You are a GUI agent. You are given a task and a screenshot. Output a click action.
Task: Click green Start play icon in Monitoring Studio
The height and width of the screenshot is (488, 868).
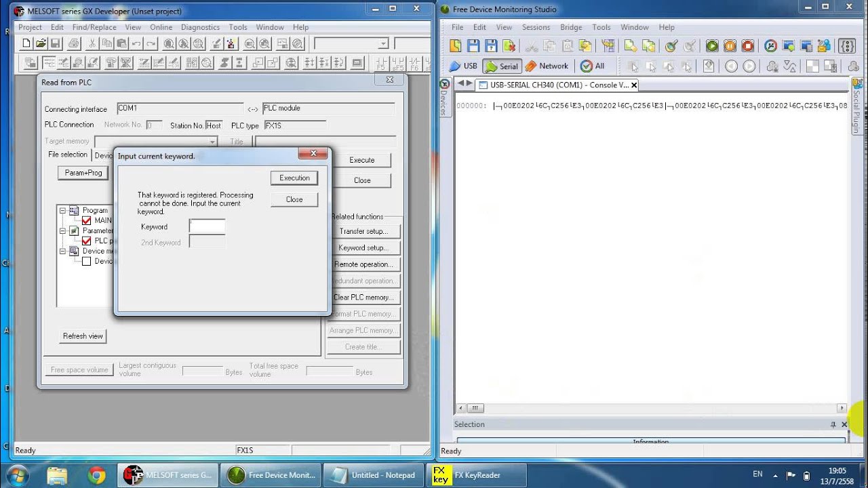(x=711, y=46)
